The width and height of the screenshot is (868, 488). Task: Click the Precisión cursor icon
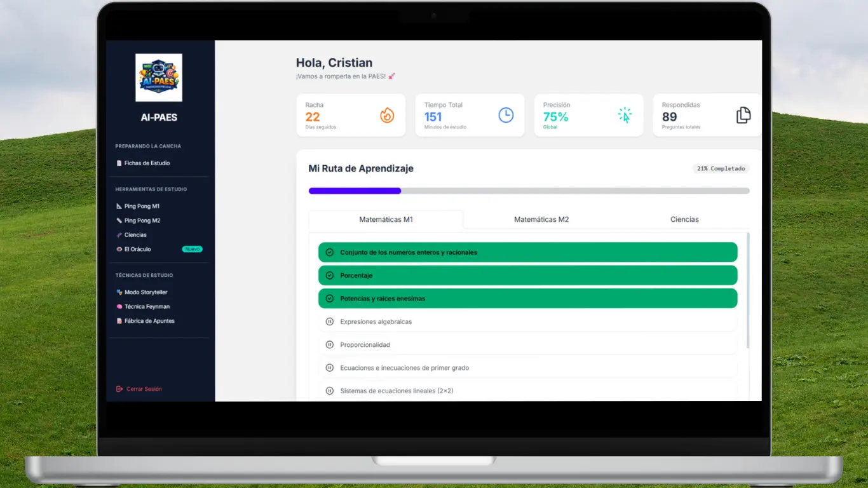625,115
